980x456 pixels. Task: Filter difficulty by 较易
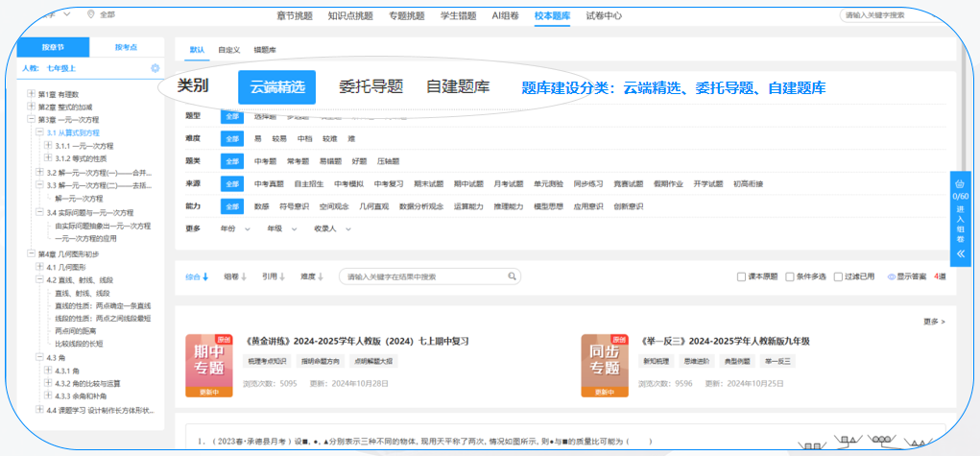(279, 139)
